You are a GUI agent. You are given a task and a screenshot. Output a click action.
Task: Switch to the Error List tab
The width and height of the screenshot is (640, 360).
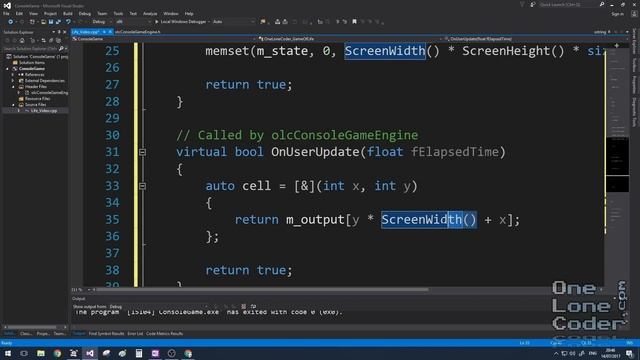click(x=135, y=333)
